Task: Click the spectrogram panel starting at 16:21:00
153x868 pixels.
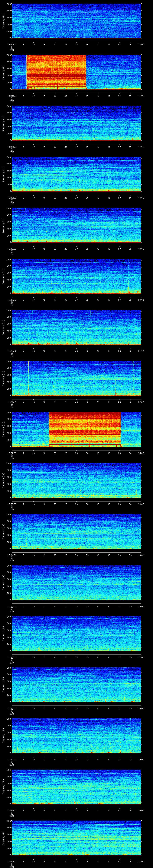Action: 76,378
